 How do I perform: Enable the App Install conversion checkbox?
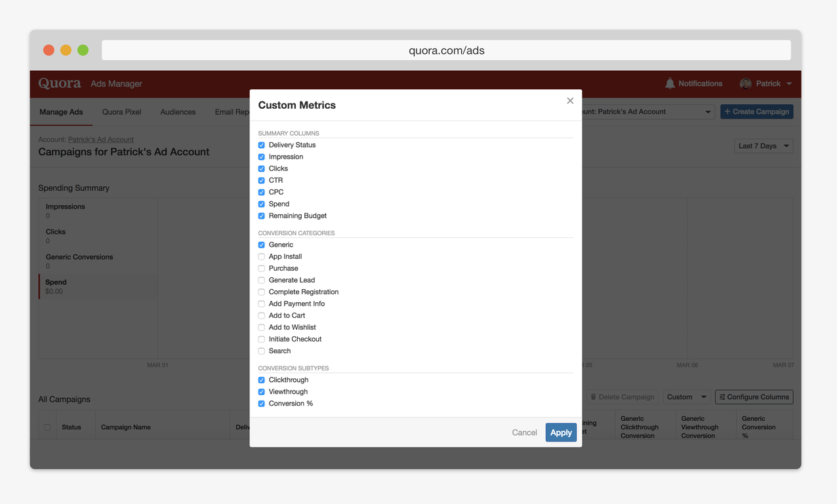[262, 256]
